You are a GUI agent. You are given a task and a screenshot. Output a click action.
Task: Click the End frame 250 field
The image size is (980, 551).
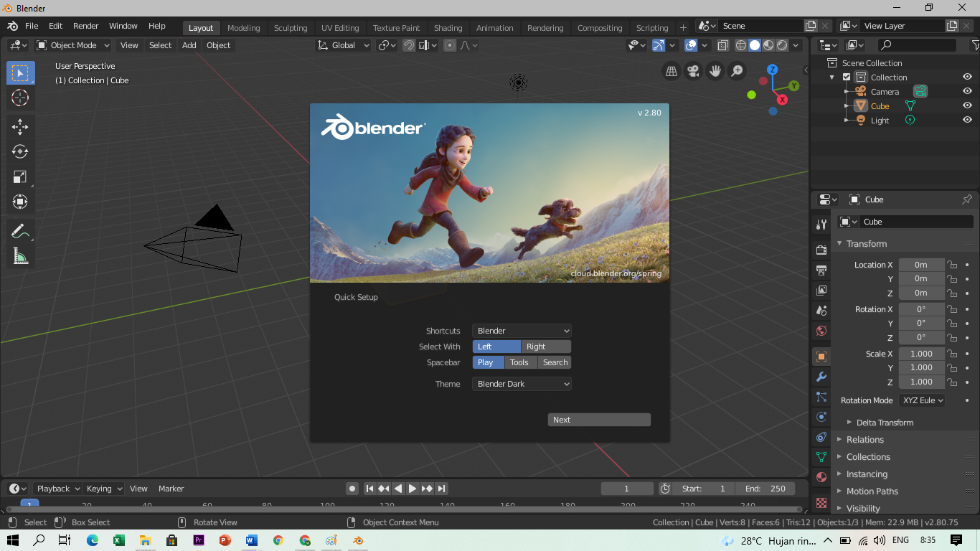coord(765,489)
